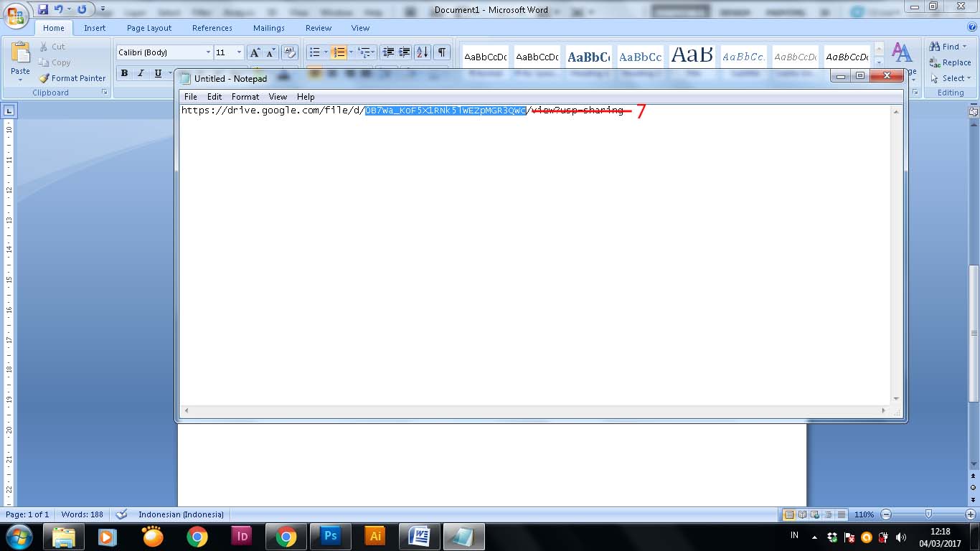Viewport: 980px width, 551px height.
Task: Apply the highlighted Numbering list icon
Action: coord(339,52)
